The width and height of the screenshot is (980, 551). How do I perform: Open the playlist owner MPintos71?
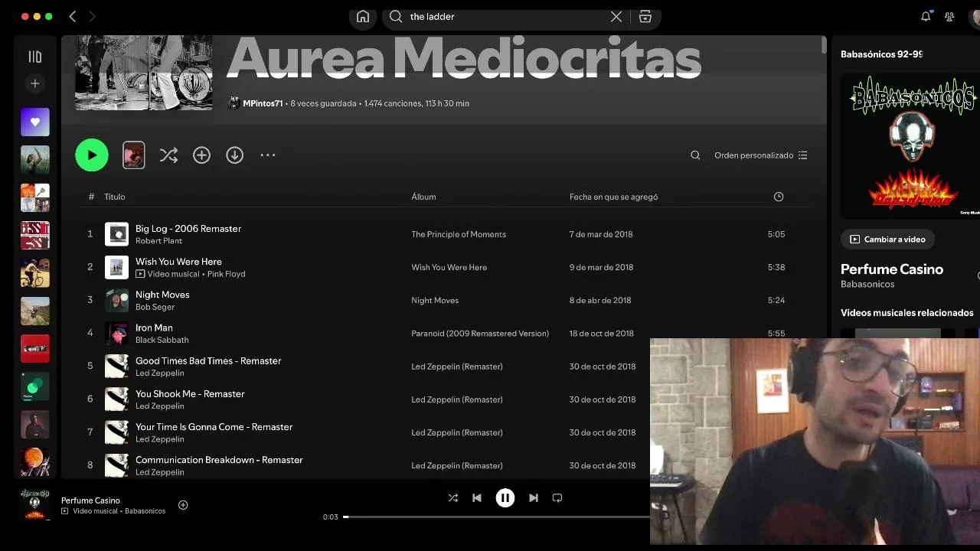click(x=263, y=103)
